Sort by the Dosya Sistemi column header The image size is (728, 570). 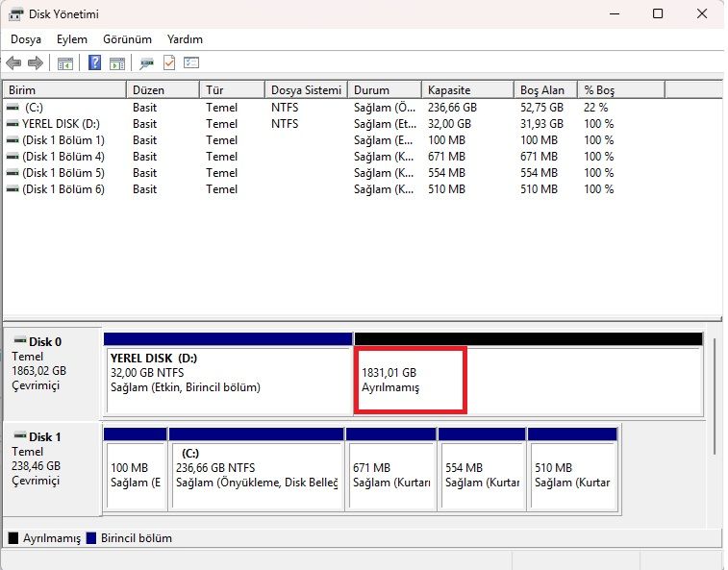pos(306,90)
